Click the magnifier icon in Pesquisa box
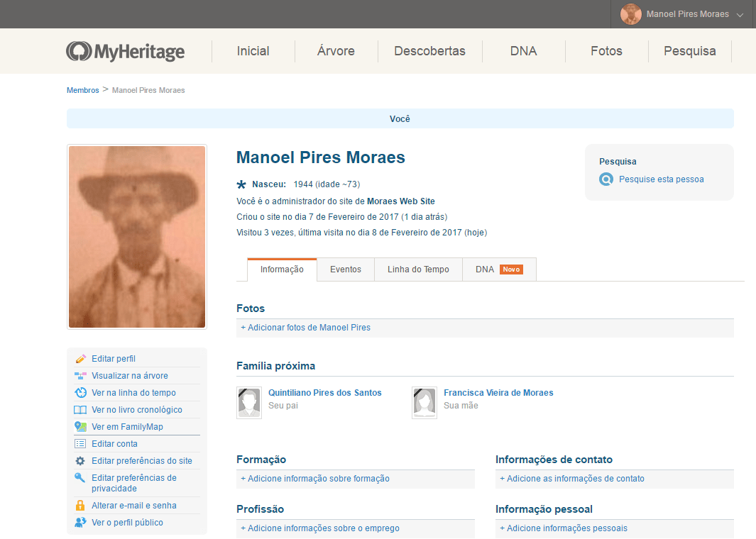The image size is (756, 539). tap(606, 179)
